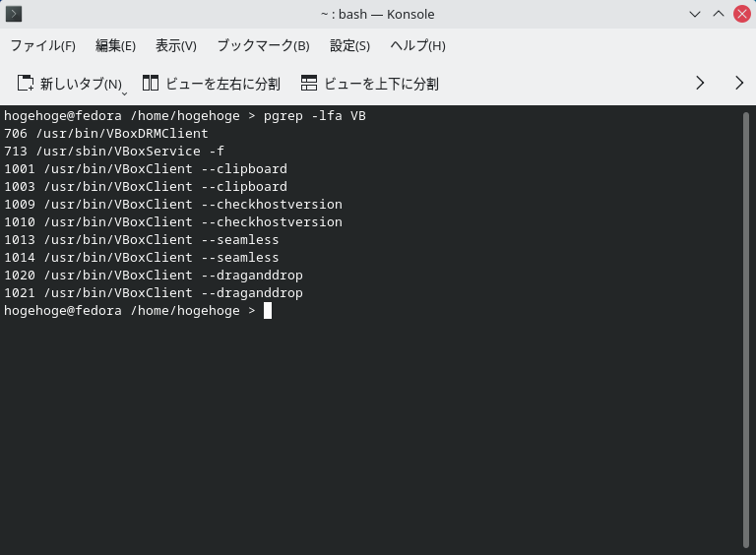Open the 編集(E) menu
This screenshot has width=756, height=555.
pos(115,46)
